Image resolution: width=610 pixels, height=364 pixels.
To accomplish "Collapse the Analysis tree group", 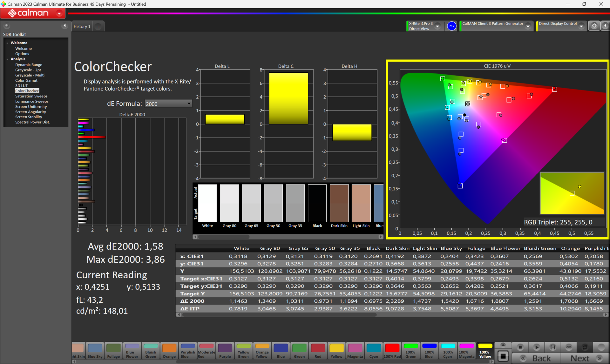I will point(8,59).
